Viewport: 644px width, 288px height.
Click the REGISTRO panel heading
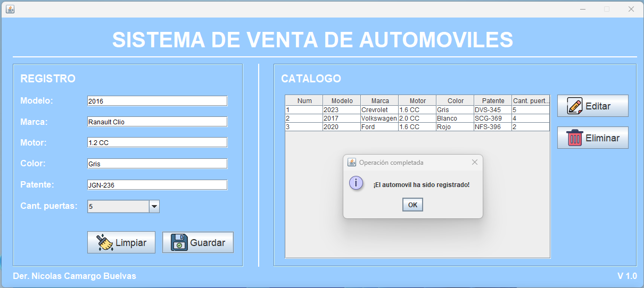tap(48, 79)
